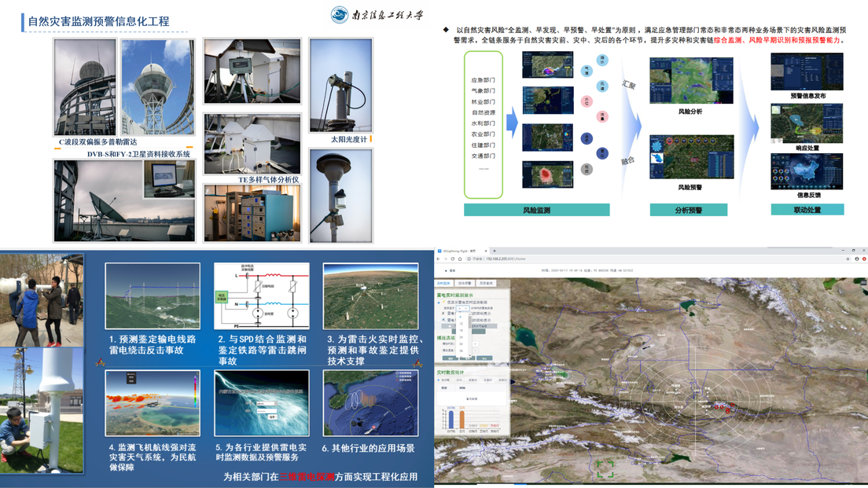Click the 气温 circle icon
Screen dimensions: 868x488
(587, 72)
